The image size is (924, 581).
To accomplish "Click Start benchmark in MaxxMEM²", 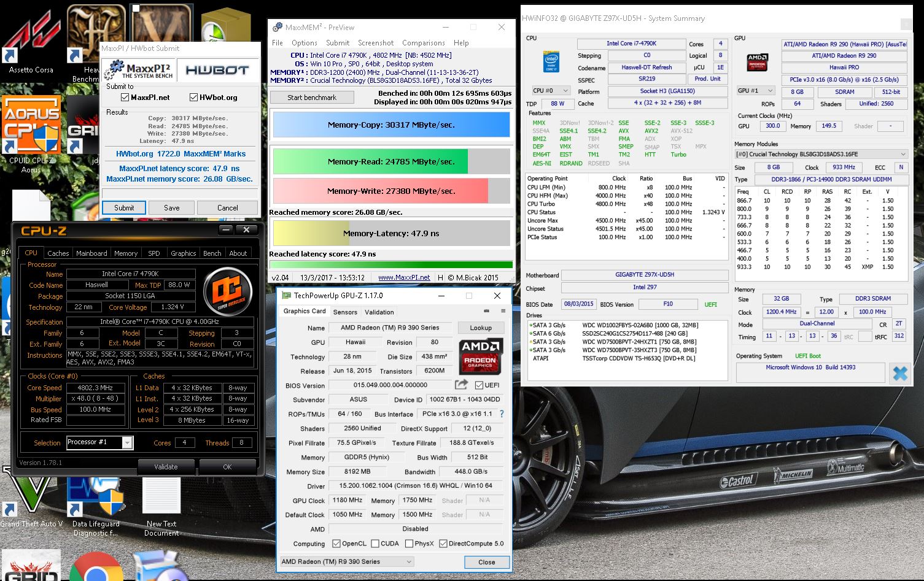I will (x=312, y=98).
